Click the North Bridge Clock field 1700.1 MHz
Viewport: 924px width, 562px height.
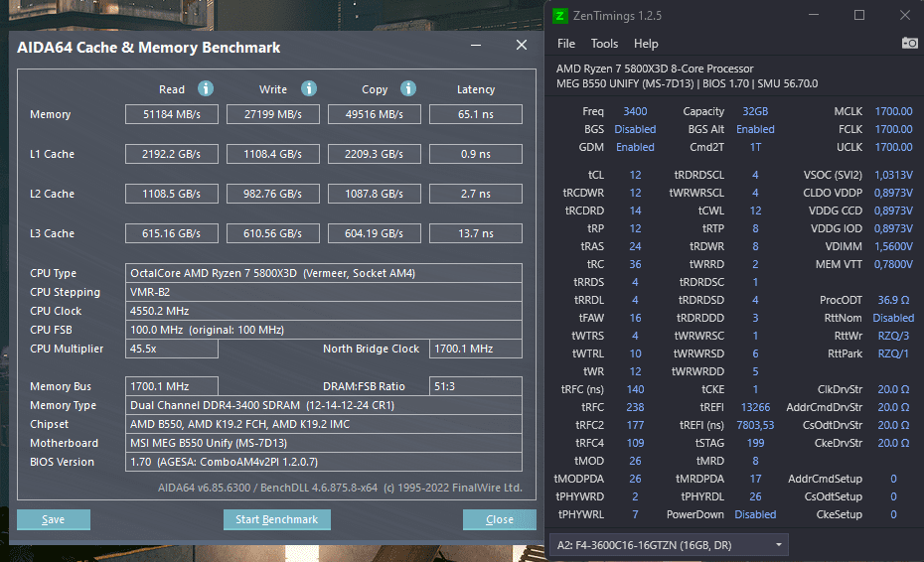coord(476,349)
